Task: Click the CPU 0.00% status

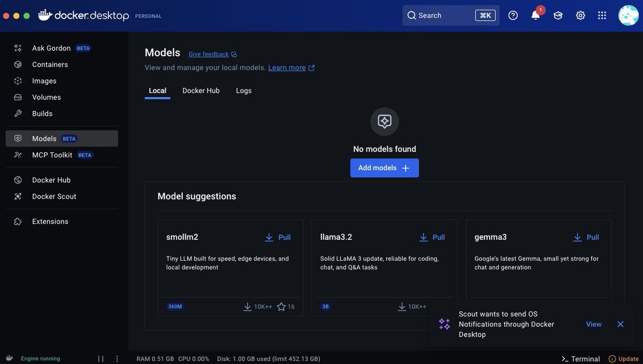Action: pyautogui.click(x=194, y=359)
